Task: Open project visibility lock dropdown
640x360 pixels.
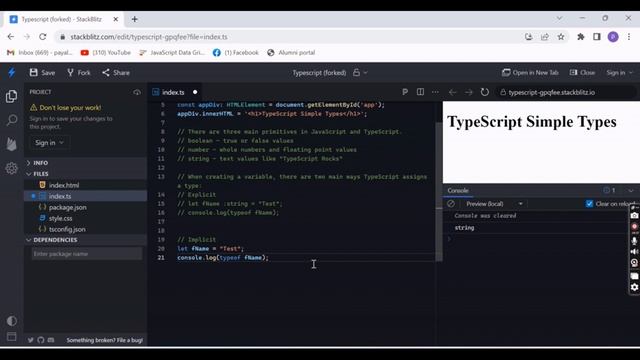Action: point(360,73)
